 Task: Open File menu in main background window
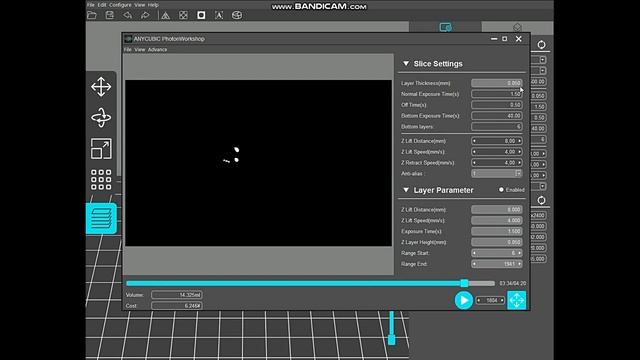point(91,5)
